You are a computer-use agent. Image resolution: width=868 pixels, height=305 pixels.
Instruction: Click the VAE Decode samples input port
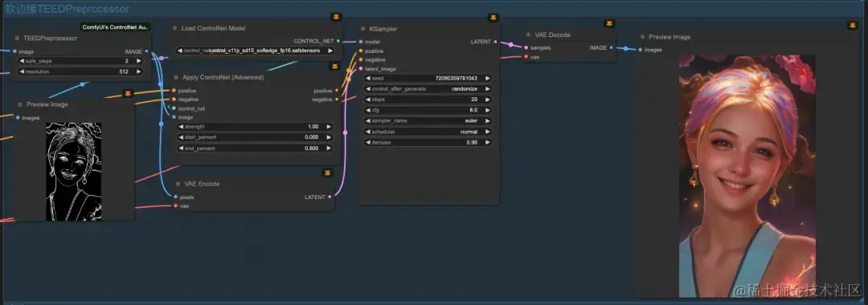click(526, 48)
